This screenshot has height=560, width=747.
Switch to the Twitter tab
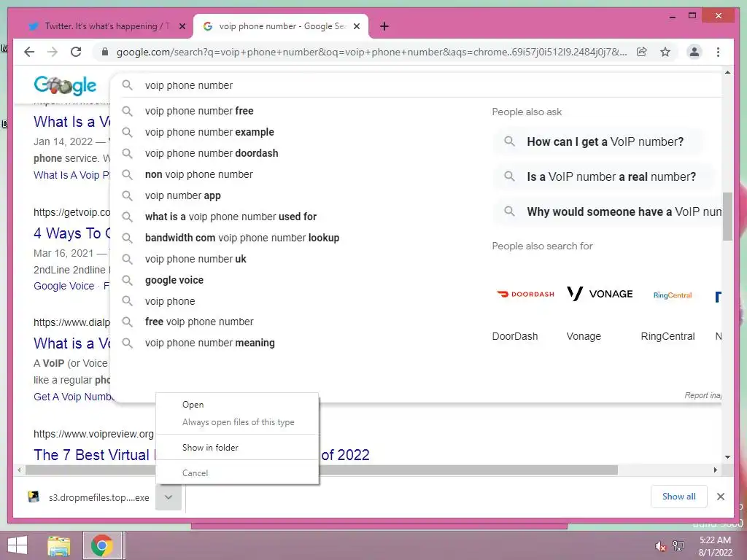(x=105, y=26)
